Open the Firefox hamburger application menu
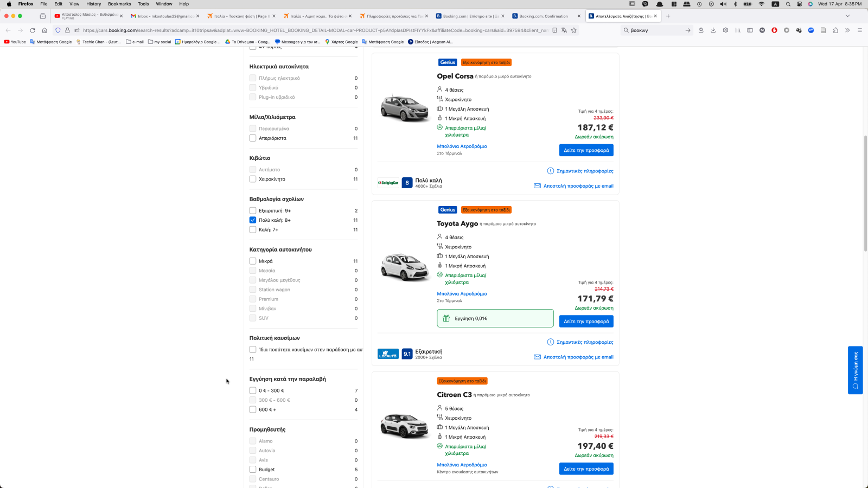The image size is (868, 488). 860,30
